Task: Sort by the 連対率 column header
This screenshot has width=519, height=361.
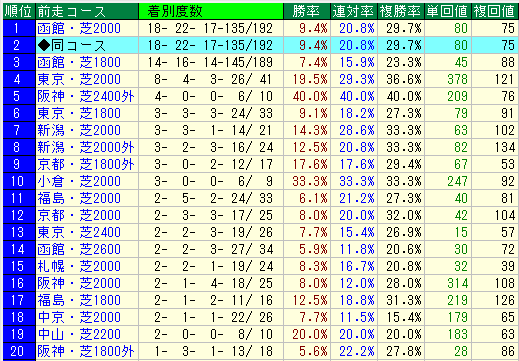Action: coord(353,11)
